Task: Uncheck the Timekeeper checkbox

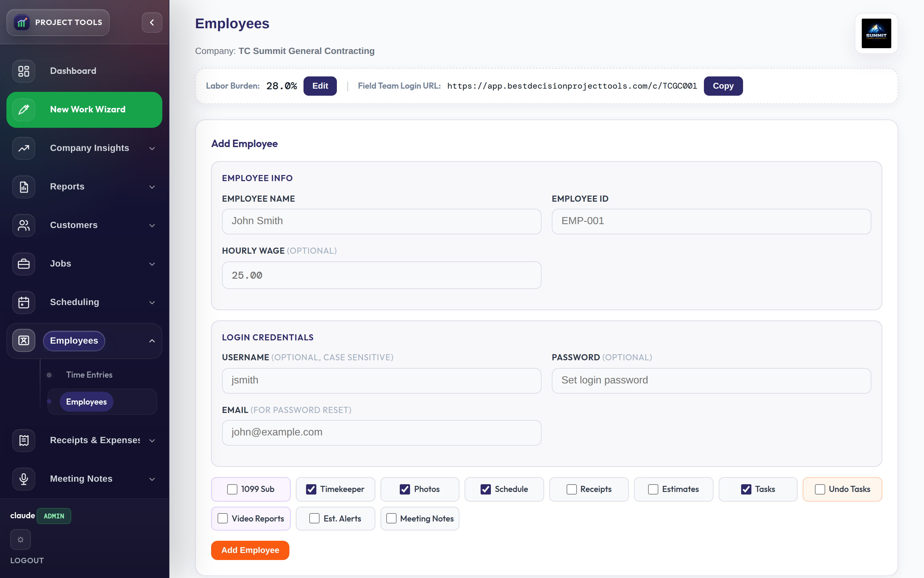Action: (311, 489)
